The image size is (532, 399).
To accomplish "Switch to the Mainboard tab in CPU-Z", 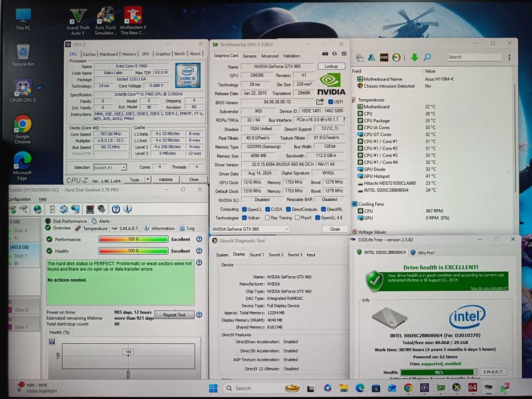I will (108, 54).
